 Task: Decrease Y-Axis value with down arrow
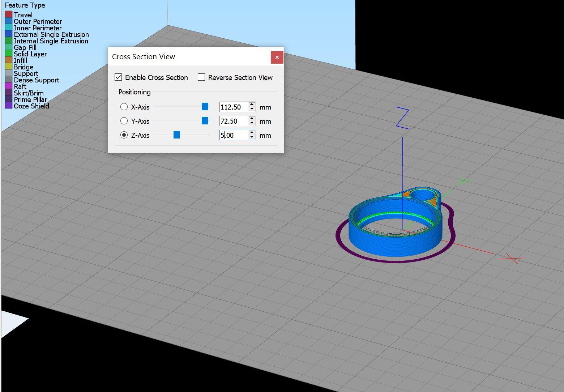click(x=252, y=123)
